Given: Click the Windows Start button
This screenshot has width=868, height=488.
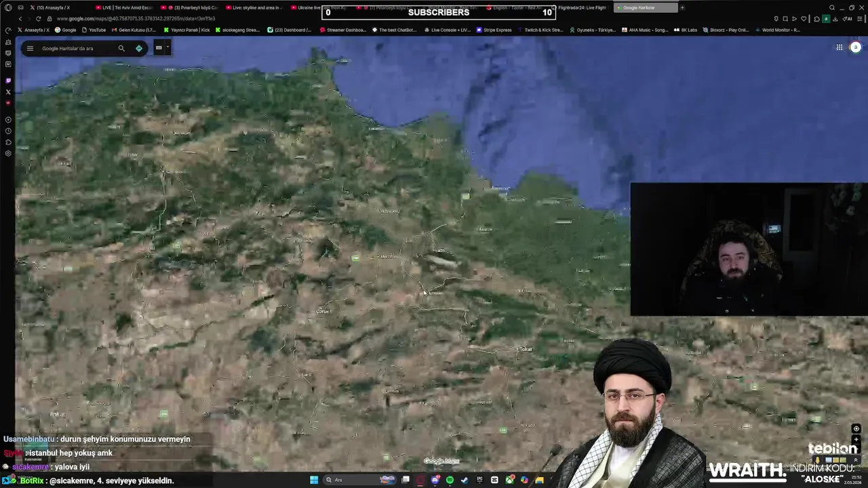Looking at the screenshot, I should point(314,480).
